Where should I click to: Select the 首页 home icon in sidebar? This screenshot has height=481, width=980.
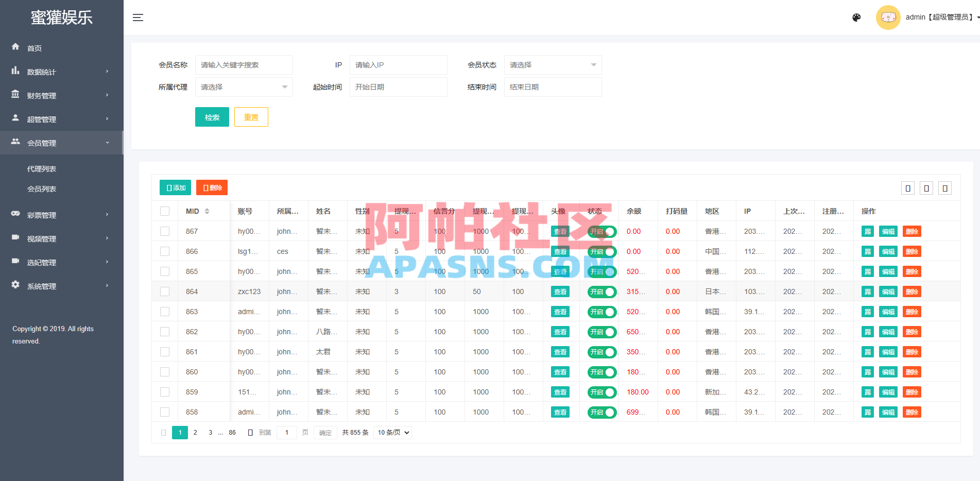pos(15,47)
